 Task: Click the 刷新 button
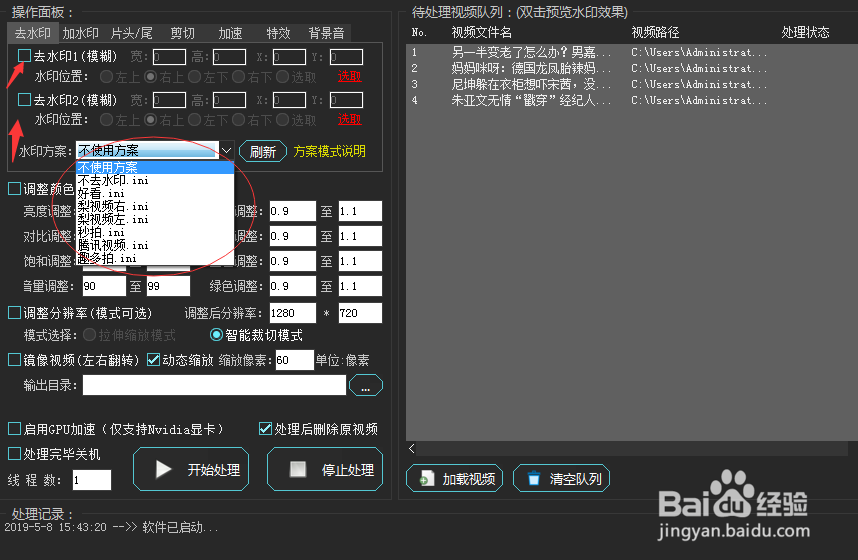pos(263,152)
